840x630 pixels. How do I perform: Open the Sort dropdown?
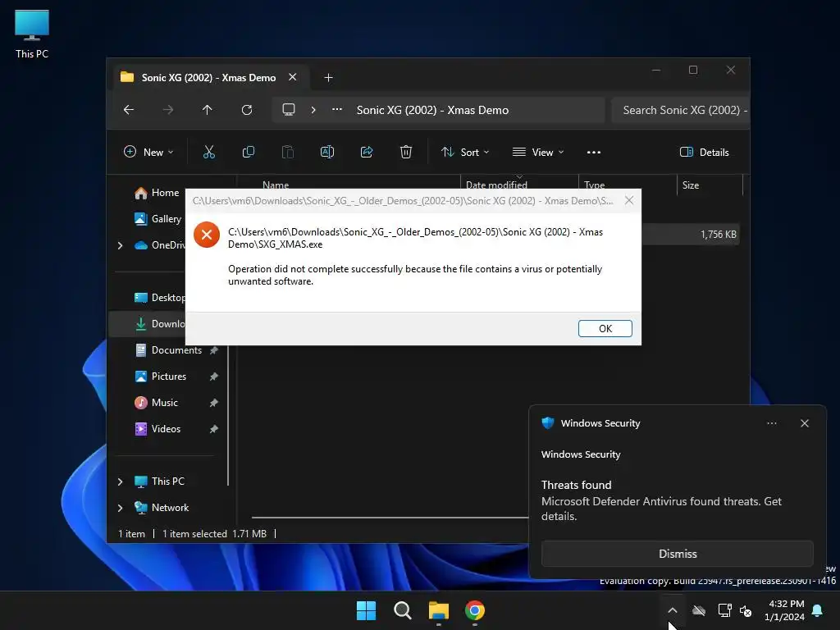(x=465, y=152)
